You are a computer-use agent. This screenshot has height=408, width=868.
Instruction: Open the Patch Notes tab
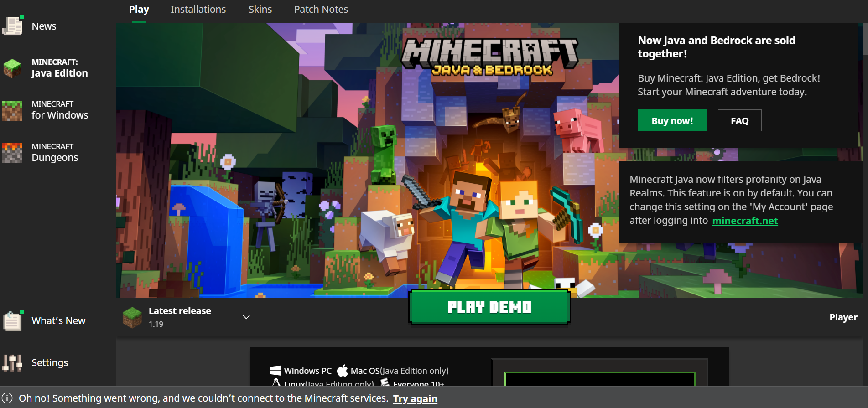click(x=321, y=10)
